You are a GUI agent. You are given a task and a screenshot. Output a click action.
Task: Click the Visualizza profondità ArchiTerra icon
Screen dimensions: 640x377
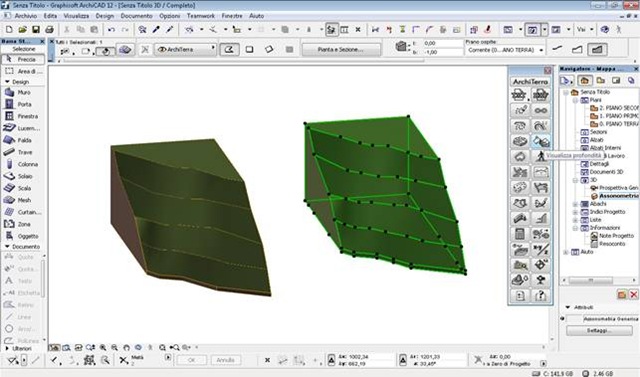pos(541,142)
